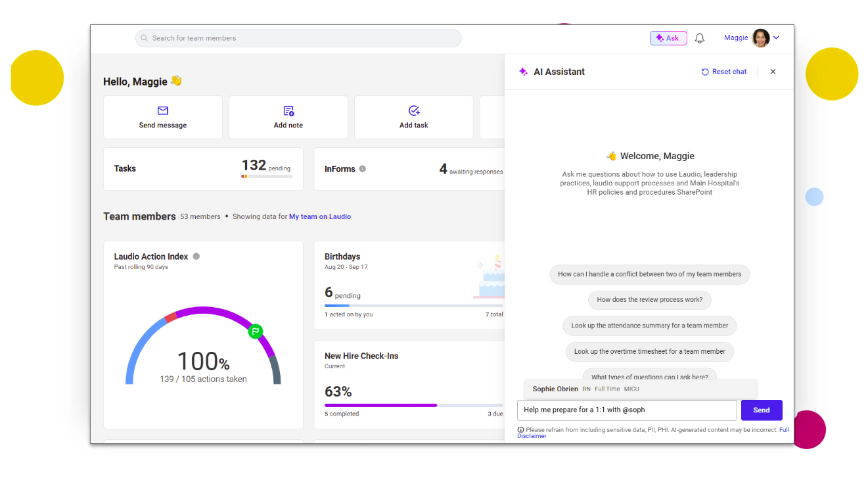Click the disclaimer info icon

[521, 430]
